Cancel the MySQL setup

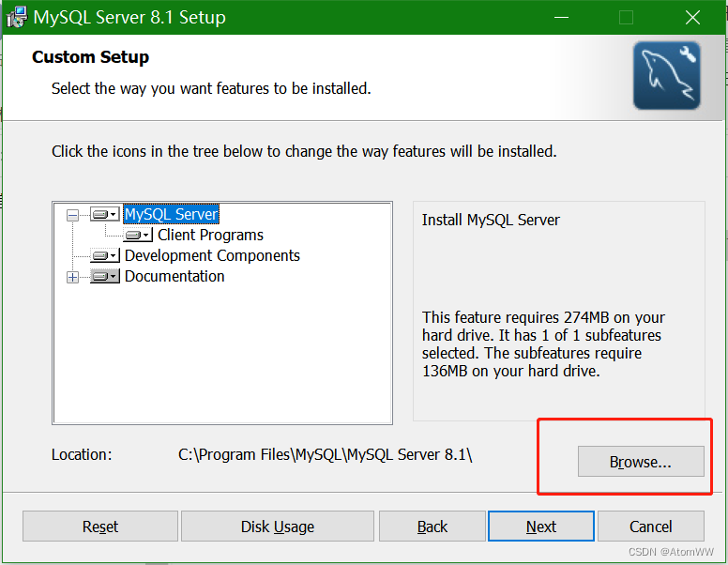(x=651, y=527)
